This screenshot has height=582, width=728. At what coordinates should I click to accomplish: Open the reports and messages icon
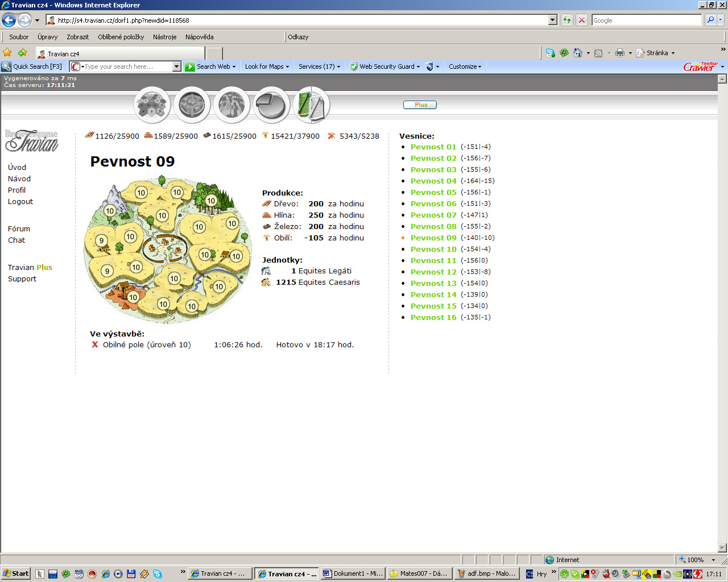tap(311, 105)
